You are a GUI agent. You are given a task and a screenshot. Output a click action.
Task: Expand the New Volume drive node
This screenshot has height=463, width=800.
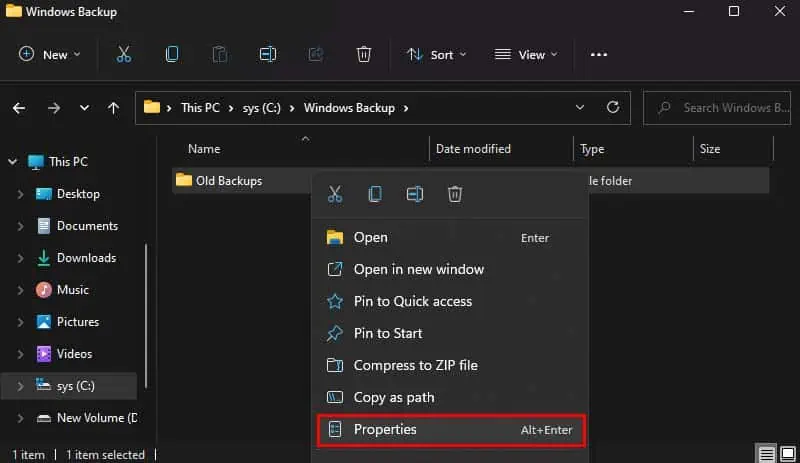click(20, 418)
